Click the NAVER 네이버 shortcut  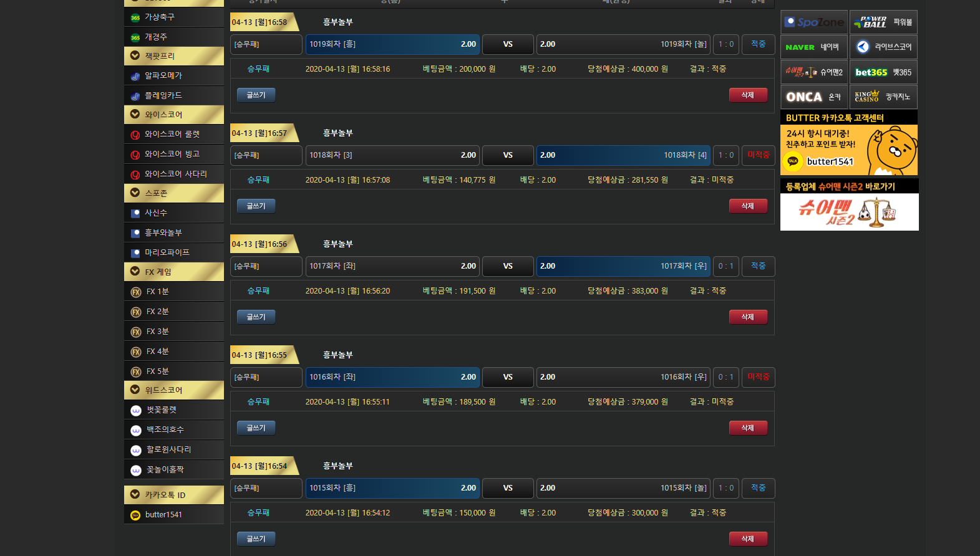pos(813,47)
